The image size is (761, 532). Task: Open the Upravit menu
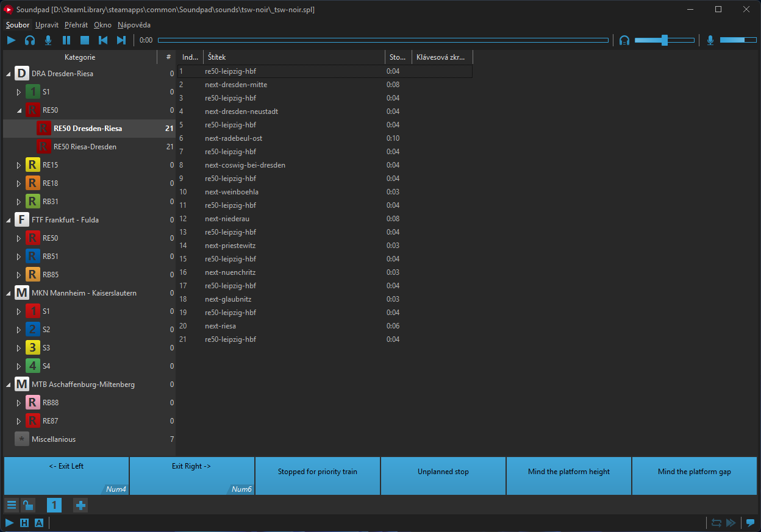(47, 25)
